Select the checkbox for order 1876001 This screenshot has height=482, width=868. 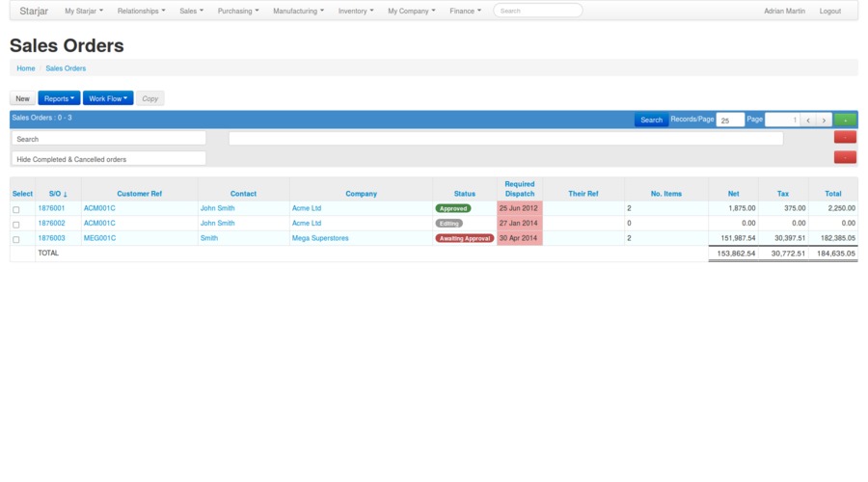[16, 209]
